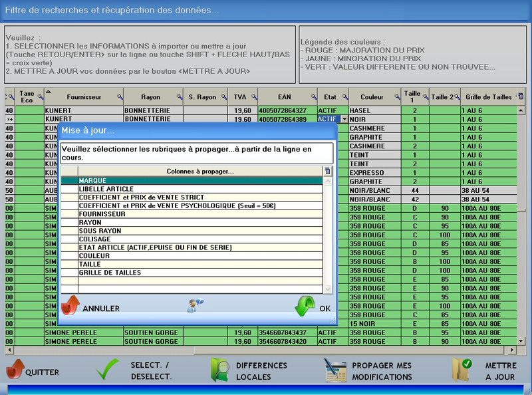Click the search magnifier in TVA header
Viewport: 532px width, 395px height.
click(254, 96)
